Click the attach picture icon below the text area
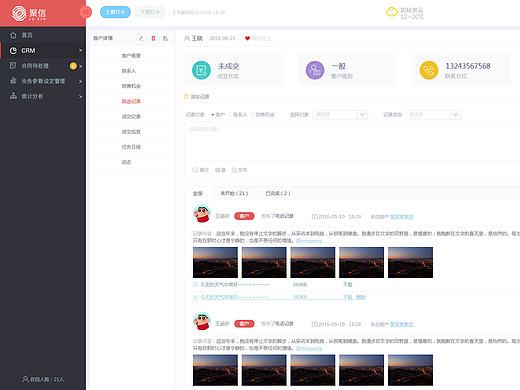 click(x=195, y=170)
